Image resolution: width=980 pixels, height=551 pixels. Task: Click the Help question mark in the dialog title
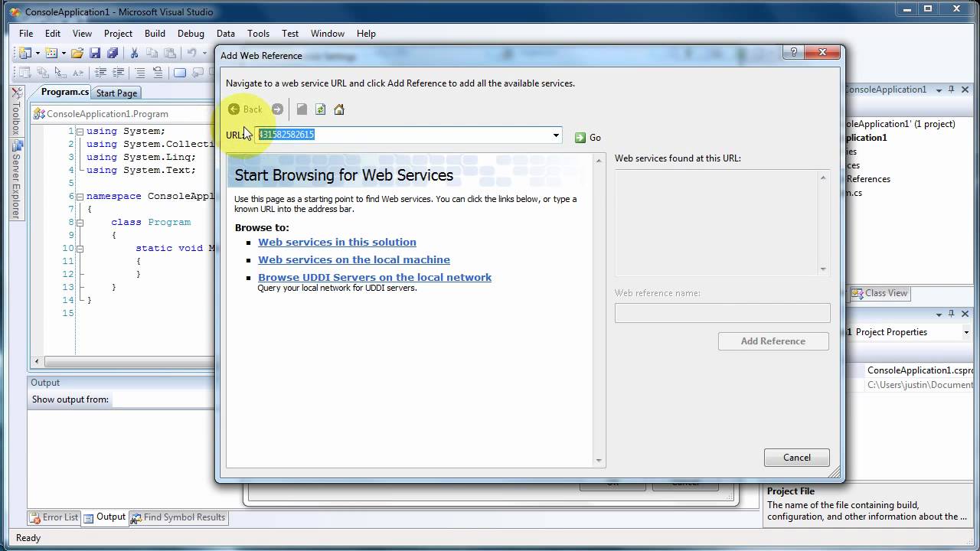(x=792, y=53)
